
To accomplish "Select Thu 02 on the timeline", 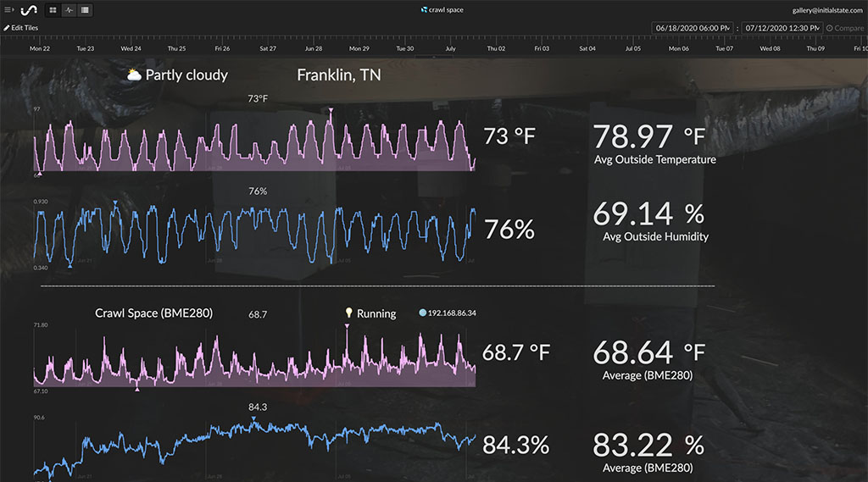I will pyautogui.click(x=496, y=48).
